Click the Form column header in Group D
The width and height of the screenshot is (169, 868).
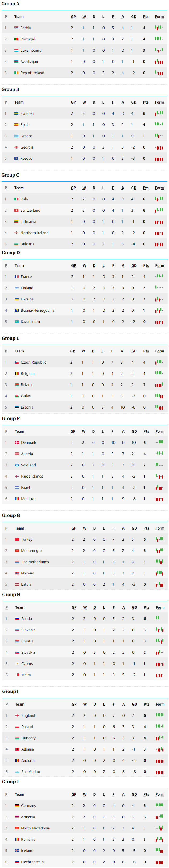point(160,265)
